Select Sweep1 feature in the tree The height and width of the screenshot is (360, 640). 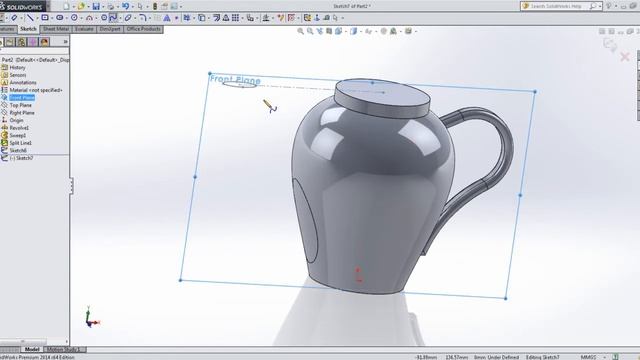pos(18,136)
